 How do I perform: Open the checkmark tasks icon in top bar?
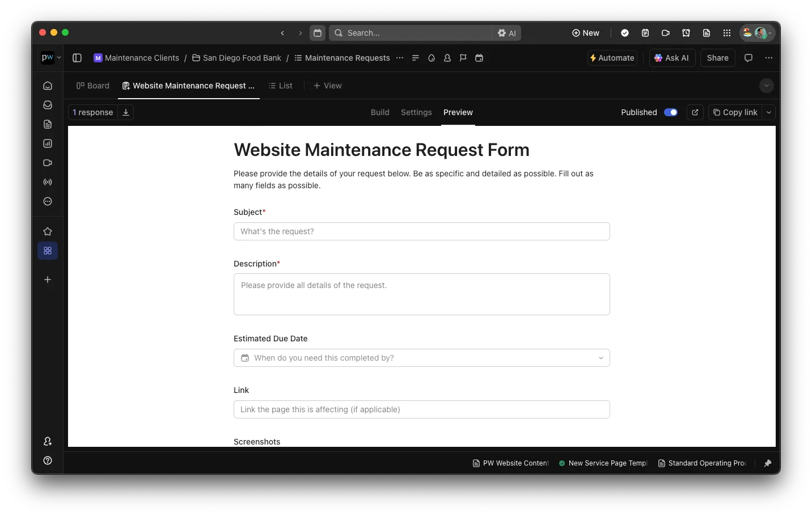pyautogui.click(x=625, y=33)
